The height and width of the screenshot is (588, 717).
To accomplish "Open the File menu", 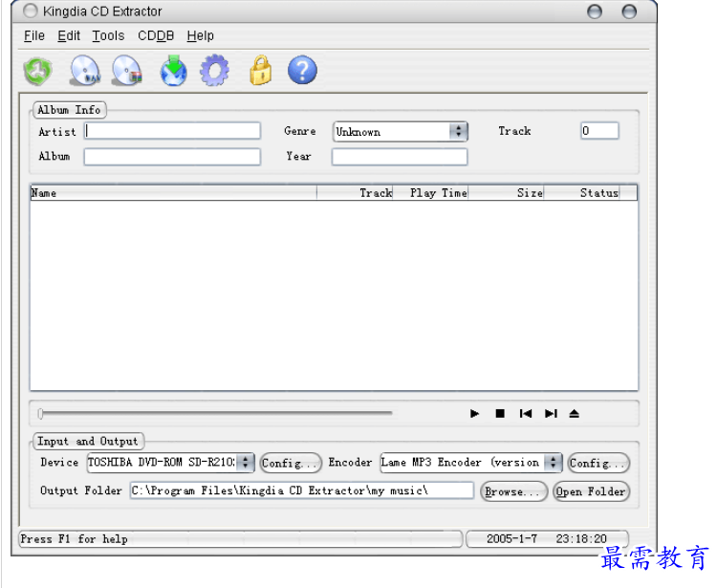I will coord(34,35).
